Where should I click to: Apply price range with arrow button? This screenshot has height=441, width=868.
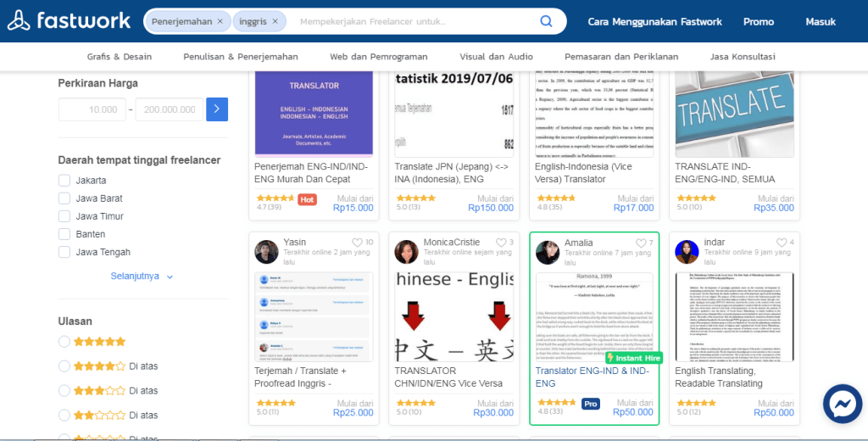click(x=217, y=109)
